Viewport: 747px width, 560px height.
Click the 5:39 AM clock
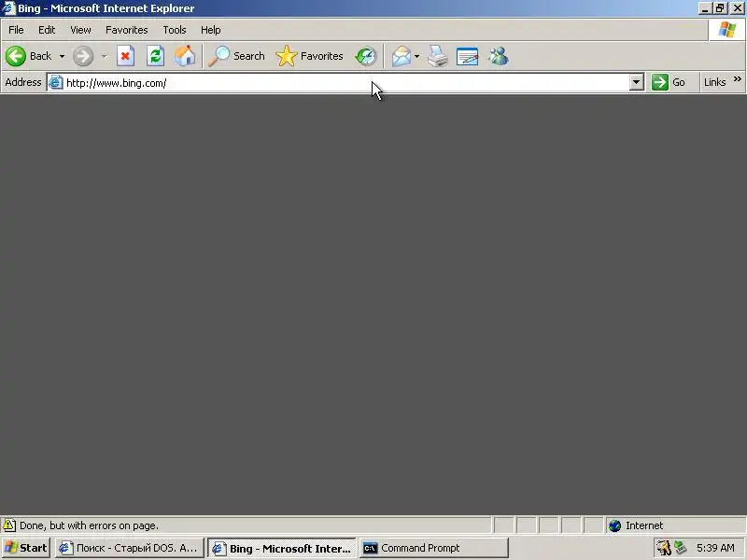715,548
